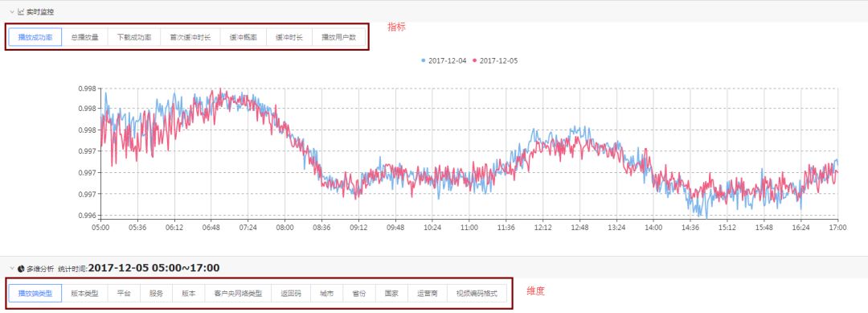Open the 运营商 dimension tab

click(x=428, y=294)
